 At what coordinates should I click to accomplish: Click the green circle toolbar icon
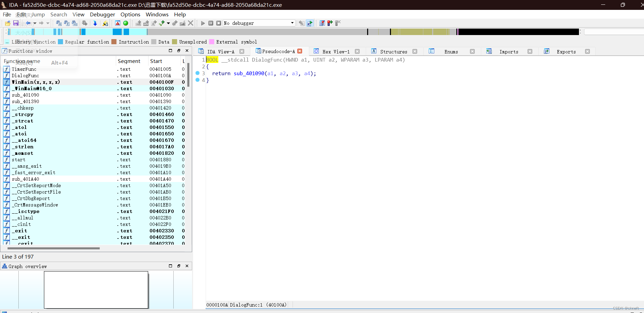click(126, 23)
